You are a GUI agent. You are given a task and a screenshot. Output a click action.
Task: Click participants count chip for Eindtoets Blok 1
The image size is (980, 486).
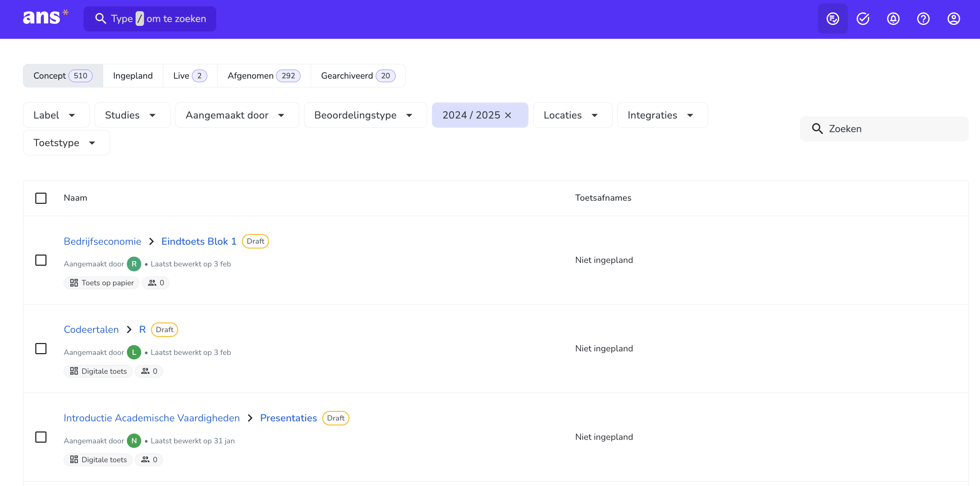pos(156,283)
